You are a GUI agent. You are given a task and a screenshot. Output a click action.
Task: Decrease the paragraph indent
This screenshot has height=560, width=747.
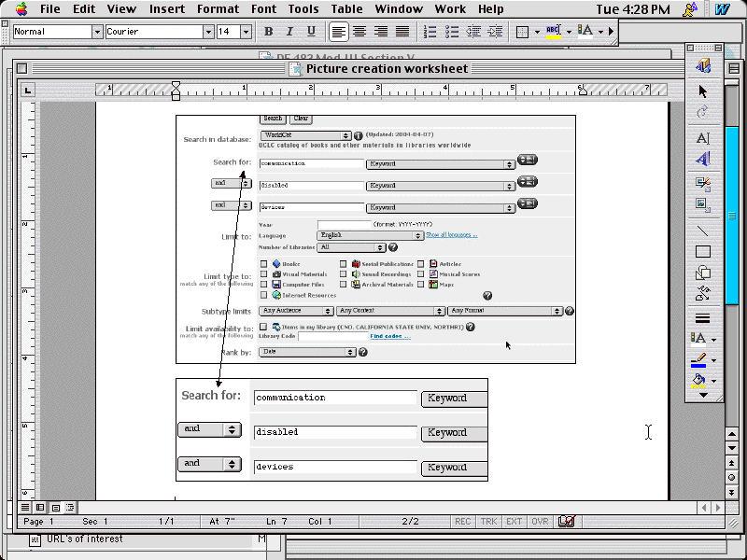(x=473, y=32)
